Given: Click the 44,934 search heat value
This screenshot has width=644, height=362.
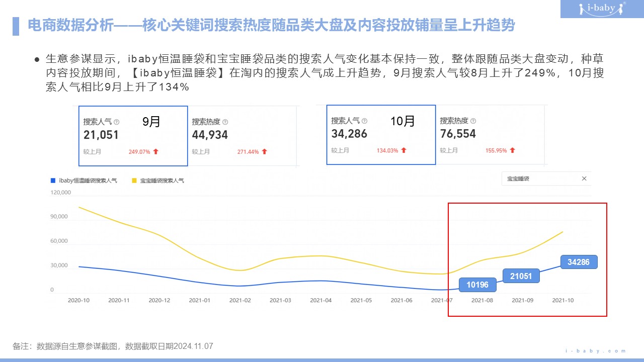Looking at the screenshot, I should tap(210, 135).
